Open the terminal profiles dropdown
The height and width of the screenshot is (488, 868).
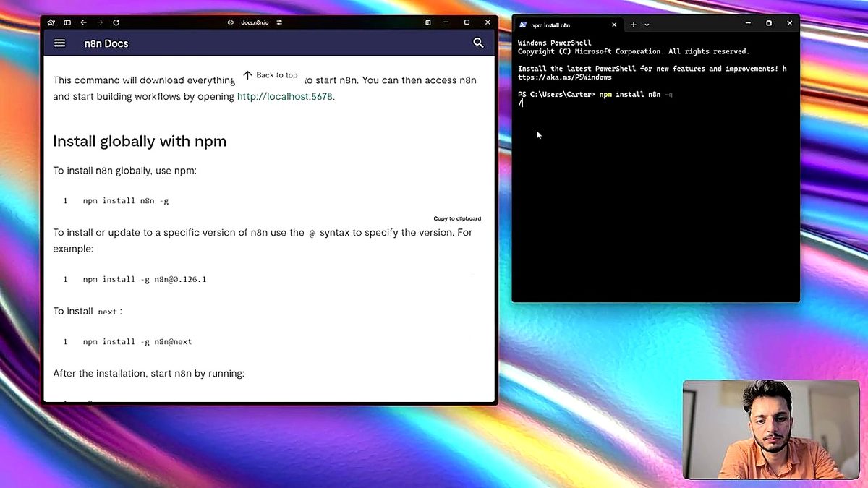point(647,25)
